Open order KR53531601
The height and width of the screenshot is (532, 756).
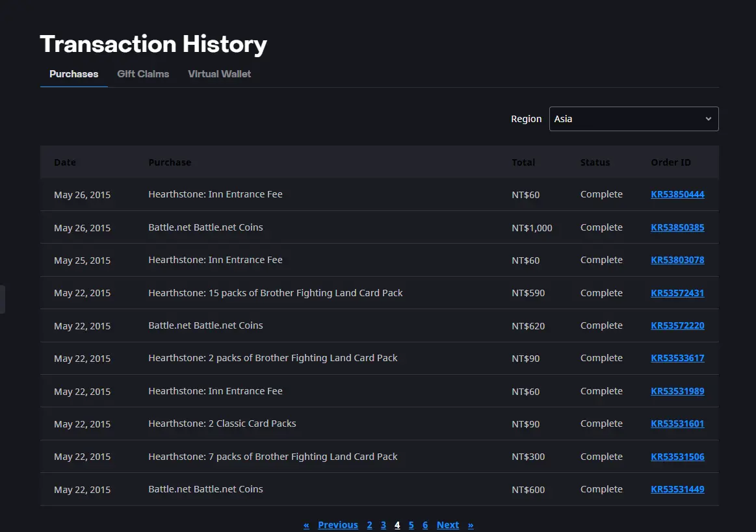point(677,424)
